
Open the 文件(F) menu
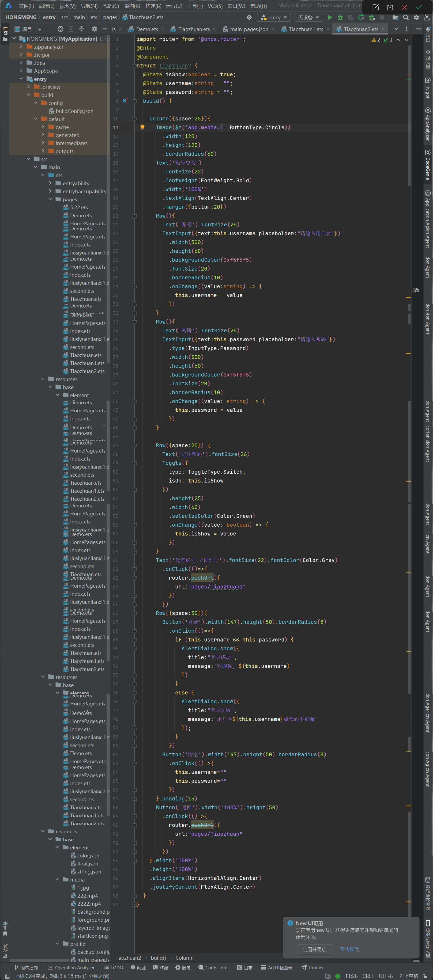coord(26,6)
